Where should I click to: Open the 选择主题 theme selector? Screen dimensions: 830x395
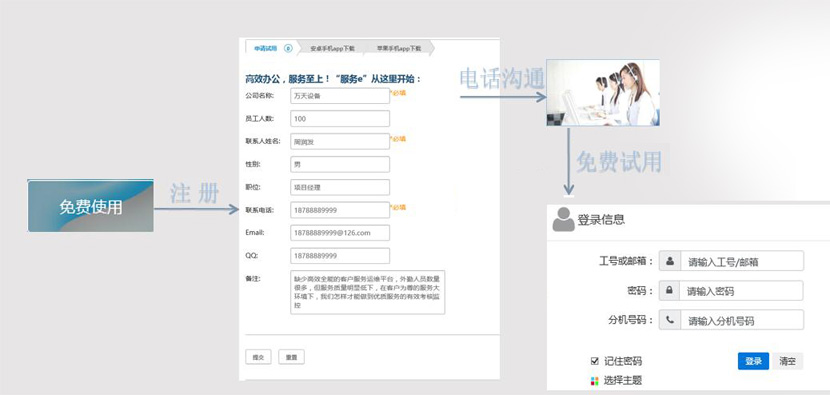(616, 380)
